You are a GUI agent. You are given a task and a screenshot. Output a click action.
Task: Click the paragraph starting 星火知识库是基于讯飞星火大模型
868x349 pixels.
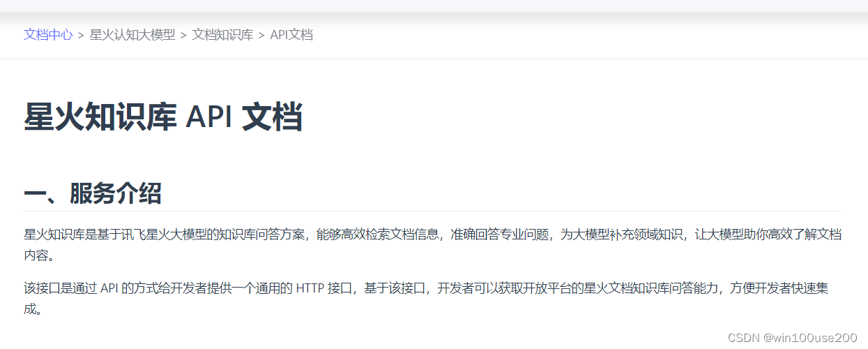[x=433, y=244]
